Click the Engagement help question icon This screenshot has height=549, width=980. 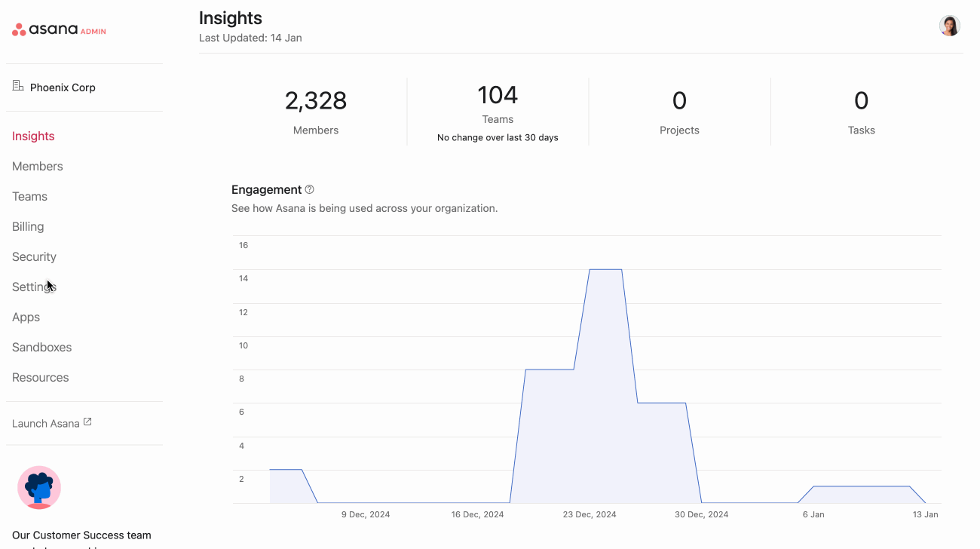(309, 189)
